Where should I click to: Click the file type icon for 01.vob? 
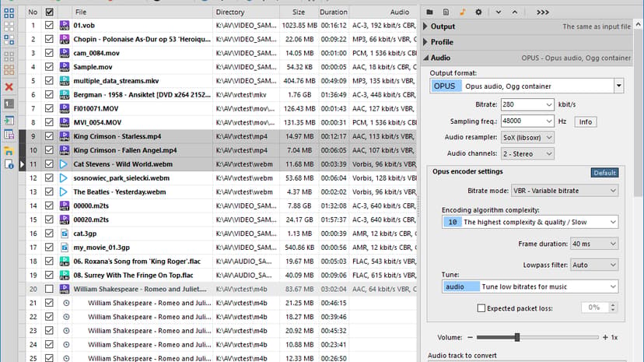[65, 26]
